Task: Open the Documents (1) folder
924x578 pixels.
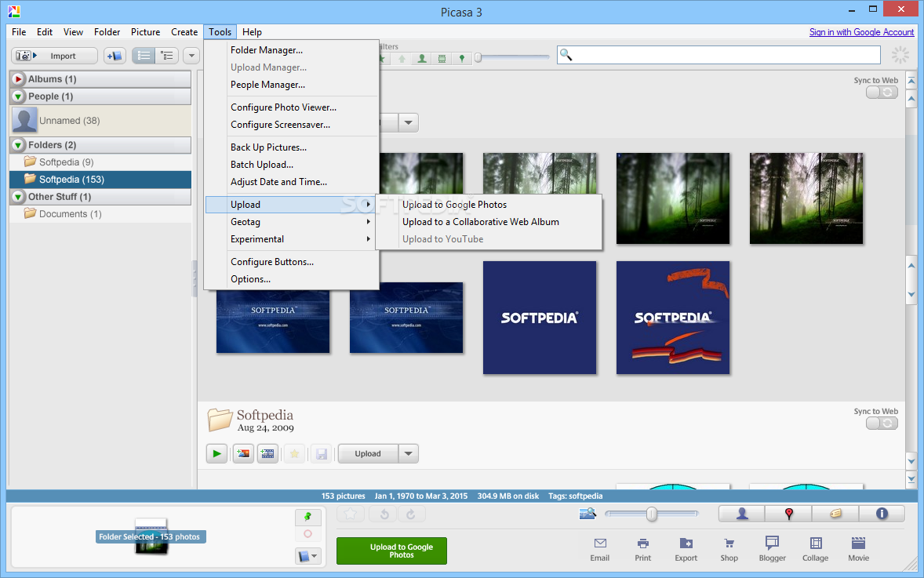Action: pyautogui.click(x=100, y=214)
